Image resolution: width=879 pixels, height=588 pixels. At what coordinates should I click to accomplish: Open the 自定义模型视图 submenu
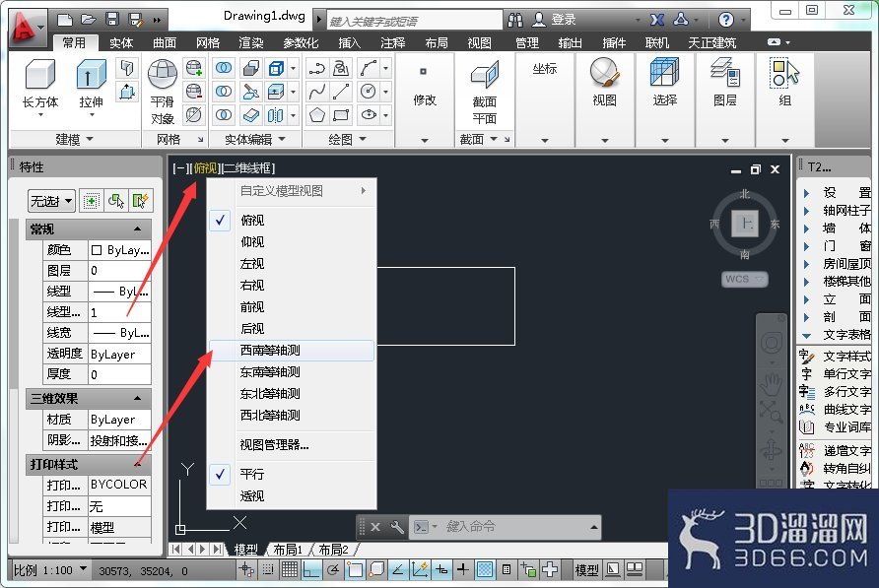coord(292,191)
